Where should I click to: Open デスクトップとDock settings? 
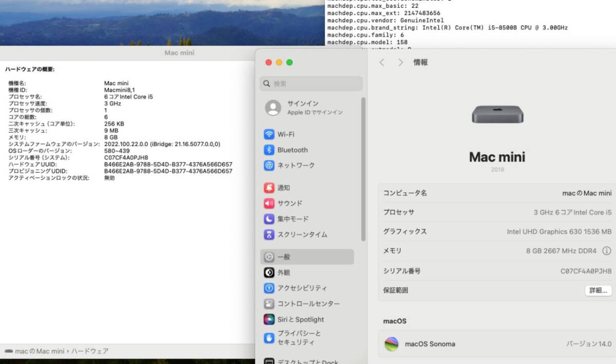pyautogui.click(x=300, y=361)
